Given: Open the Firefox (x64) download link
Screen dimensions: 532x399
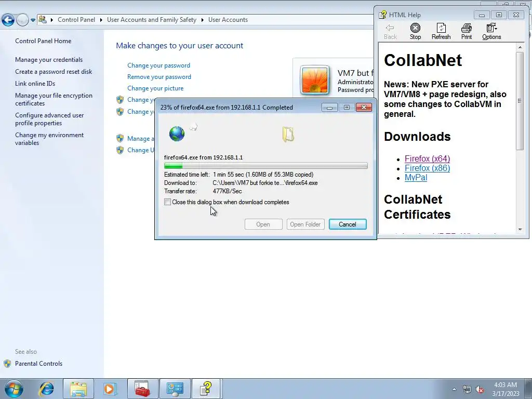Looking at the screenshot, I should pos(427,159).
